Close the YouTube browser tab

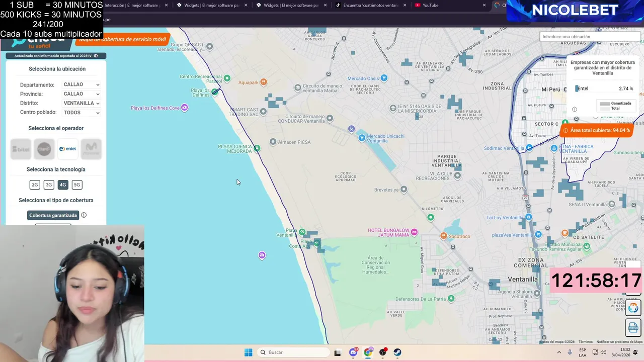pos(484,5)
